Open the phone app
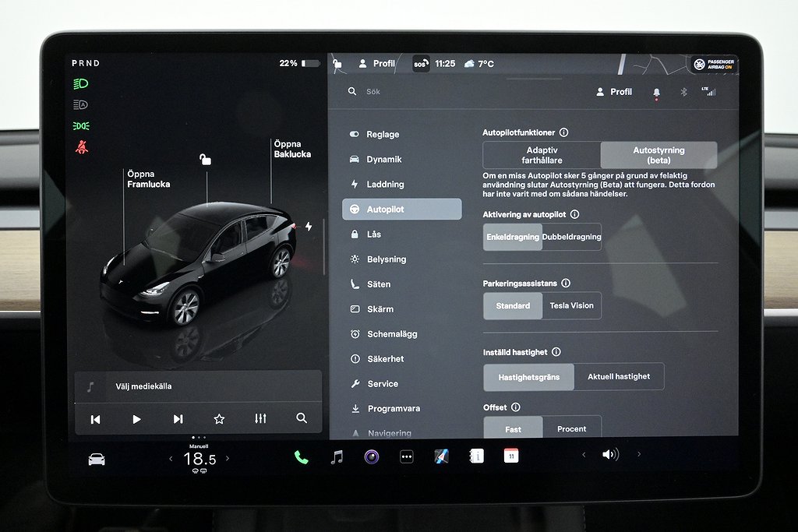Screen dimensions: 798x532 point(302,458)
